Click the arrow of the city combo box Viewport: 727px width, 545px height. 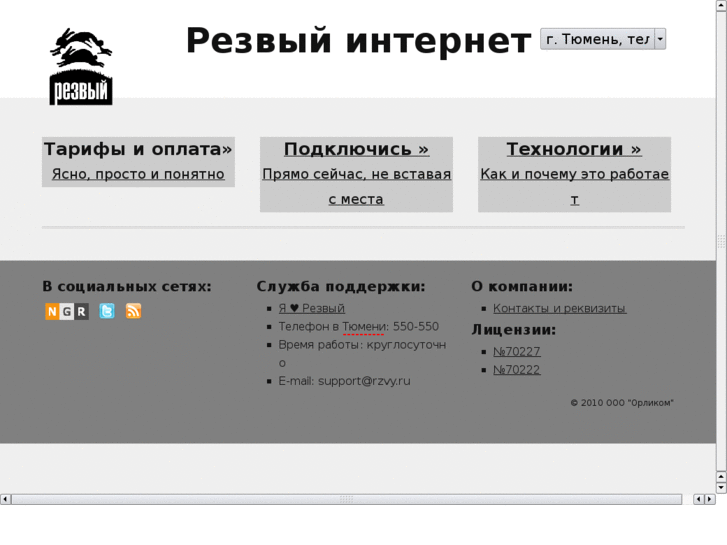660,39
